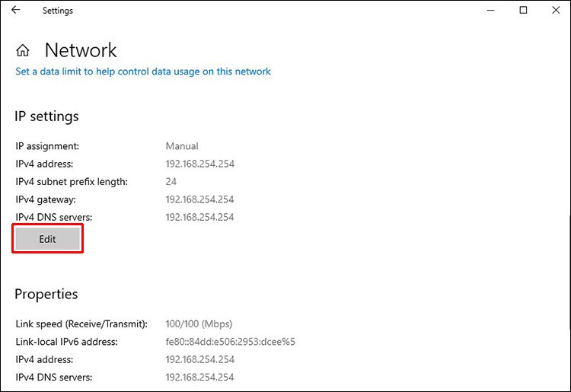
Task: Open the set data limit link
Action: coord(143,72)
